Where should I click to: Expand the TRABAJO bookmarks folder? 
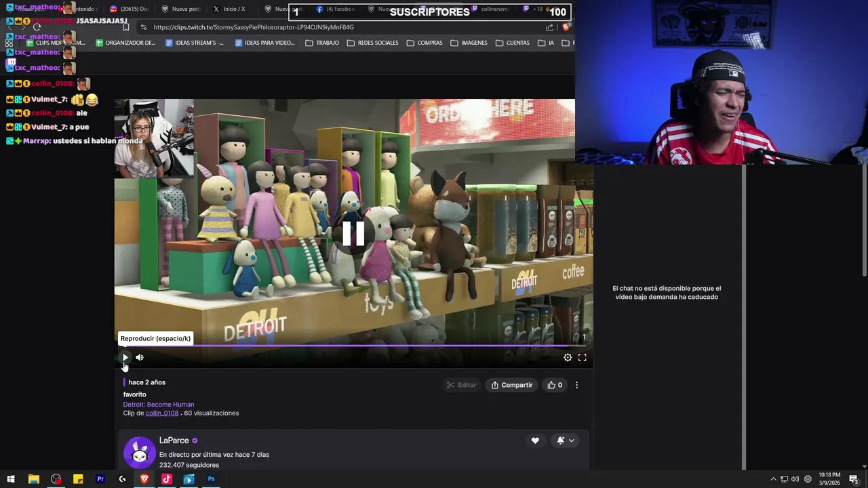click(322, 43)
